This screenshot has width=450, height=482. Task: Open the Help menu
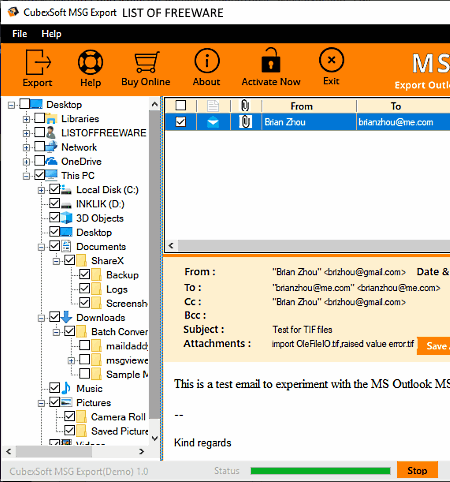coord(51,34)
